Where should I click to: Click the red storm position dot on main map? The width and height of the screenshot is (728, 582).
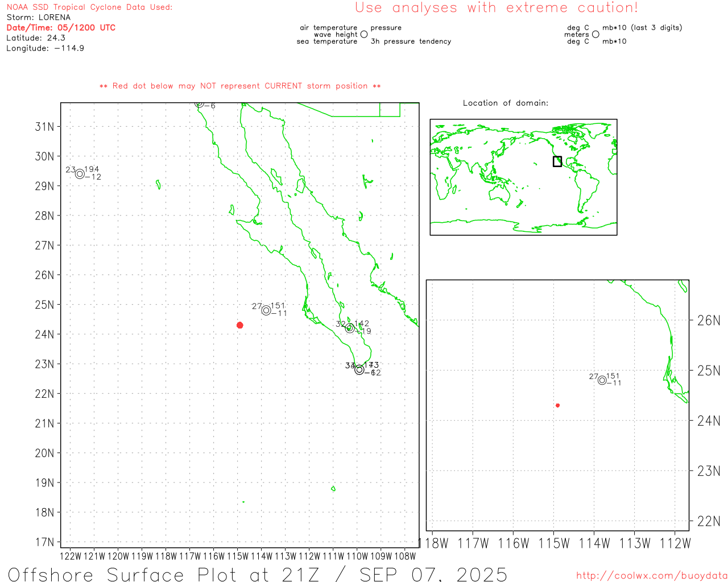tap(240, 325)
